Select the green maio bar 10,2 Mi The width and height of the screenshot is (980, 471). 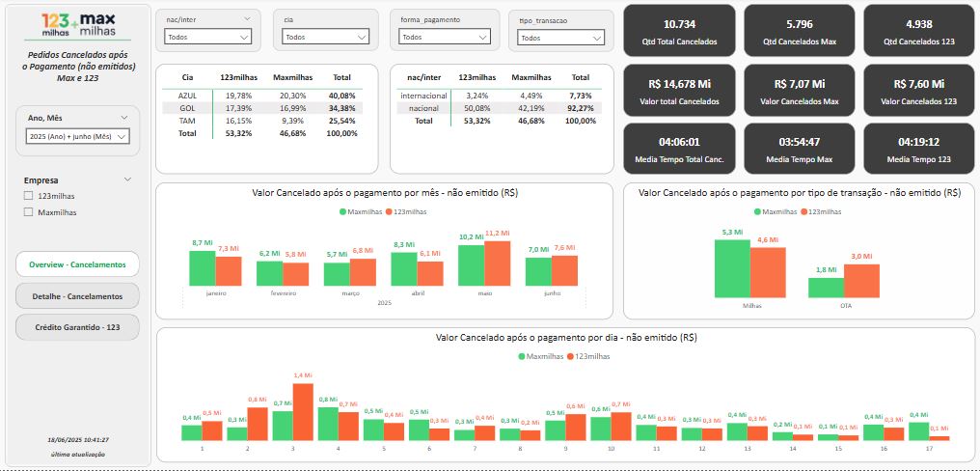click(x=472, y=265)
